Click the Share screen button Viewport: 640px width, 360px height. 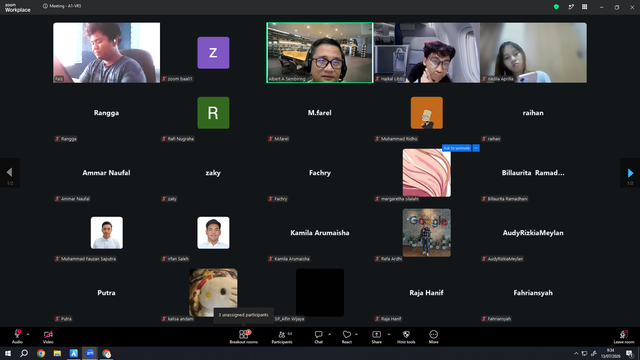click(x=376, y=337)
